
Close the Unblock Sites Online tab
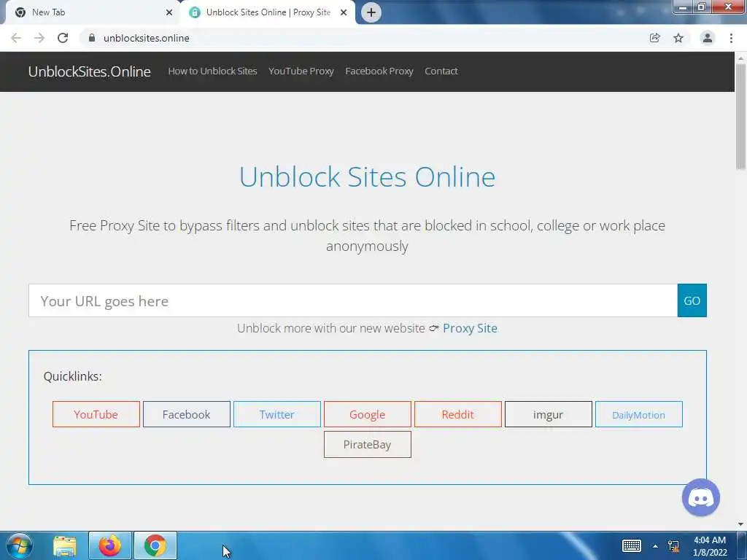pos(344,12)
